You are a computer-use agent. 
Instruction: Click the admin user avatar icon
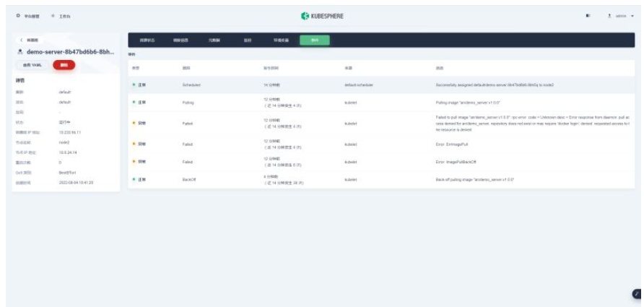(x=610, y=16)
